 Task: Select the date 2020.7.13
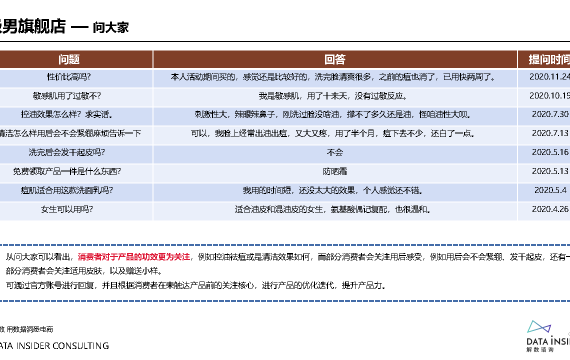[x=550, y=133]
